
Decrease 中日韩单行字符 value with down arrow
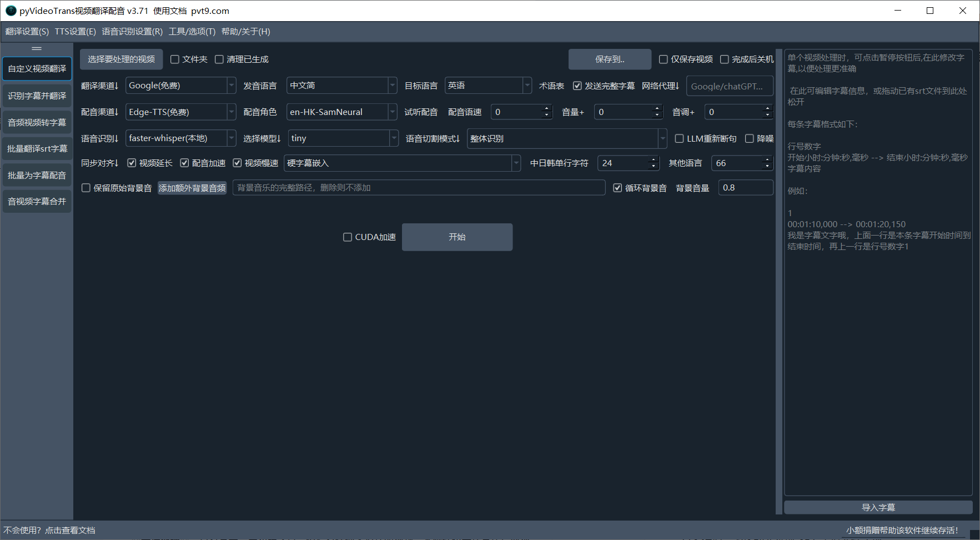point(654,167)
